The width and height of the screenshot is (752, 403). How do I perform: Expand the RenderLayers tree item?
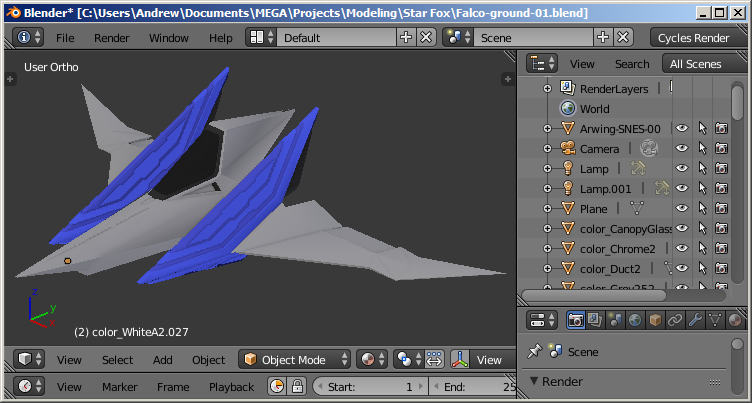(x=547, y=89)
